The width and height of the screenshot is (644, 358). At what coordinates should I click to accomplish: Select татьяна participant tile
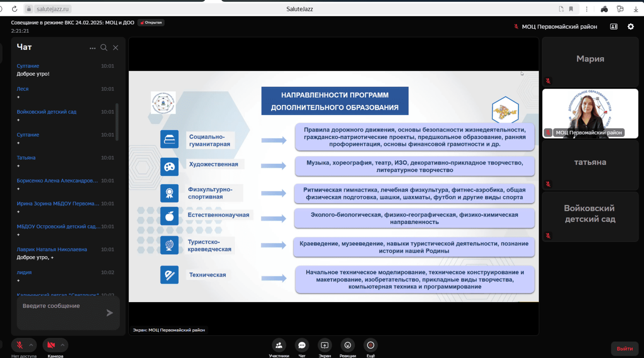590,165
